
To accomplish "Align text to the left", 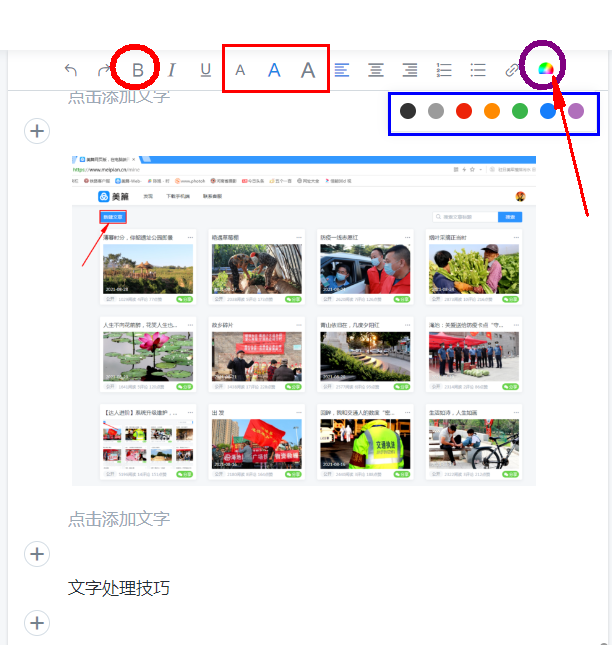I will coord(342,70).
